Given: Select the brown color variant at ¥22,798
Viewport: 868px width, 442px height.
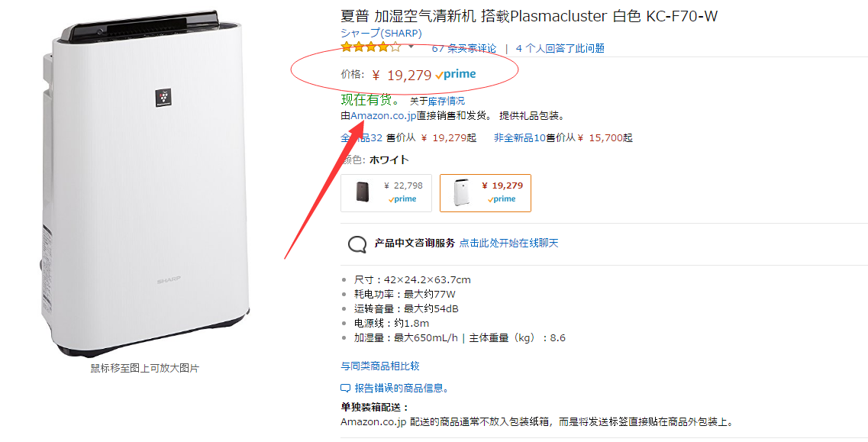Looking at the screenshot, I should (386, 192).
